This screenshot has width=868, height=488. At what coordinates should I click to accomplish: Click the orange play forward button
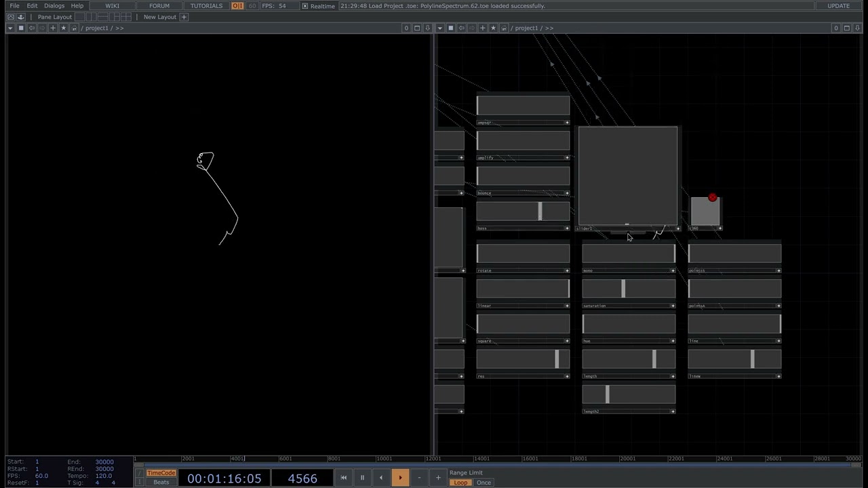(x=400, y=478)
